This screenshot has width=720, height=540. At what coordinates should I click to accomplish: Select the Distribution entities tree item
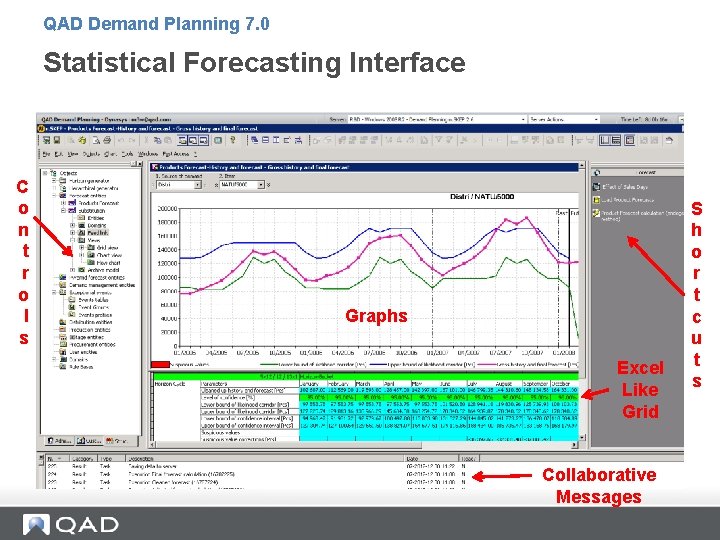tap(90, 322)
